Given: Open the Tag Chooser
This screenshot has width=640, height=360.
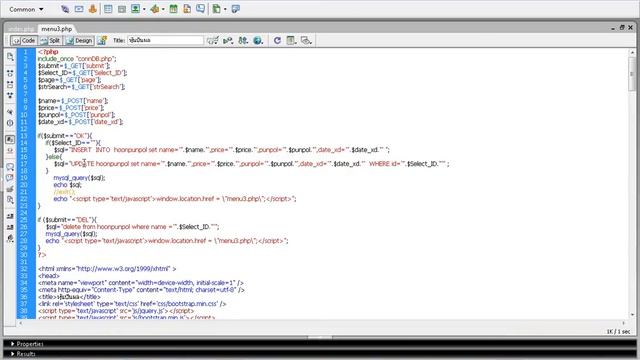Looking at the screenshot, I should point(236,9).
